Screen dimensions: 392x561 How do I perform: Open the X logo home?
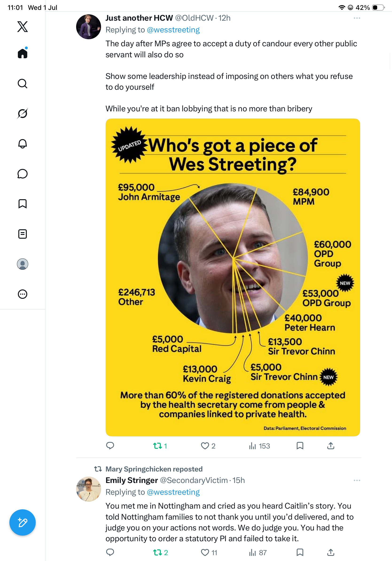click(x=23, y=27)
